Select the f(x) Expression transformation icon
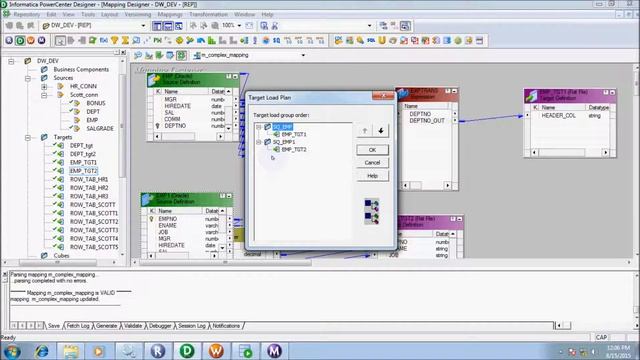Viewport: 640px width, 360px height. (104, 40)
